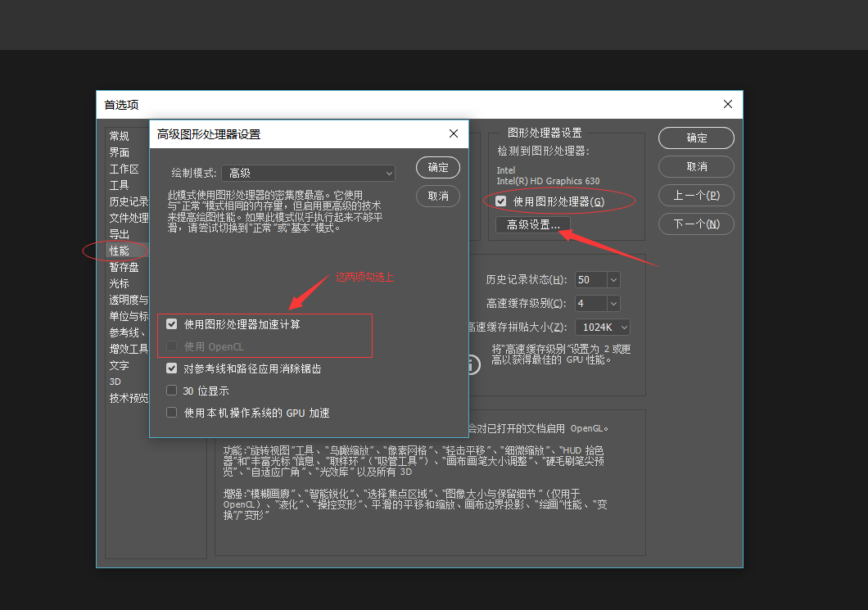This screenshot has width=868, height=610.
Task: Click 高级设置... button
Action: point(533,224)
